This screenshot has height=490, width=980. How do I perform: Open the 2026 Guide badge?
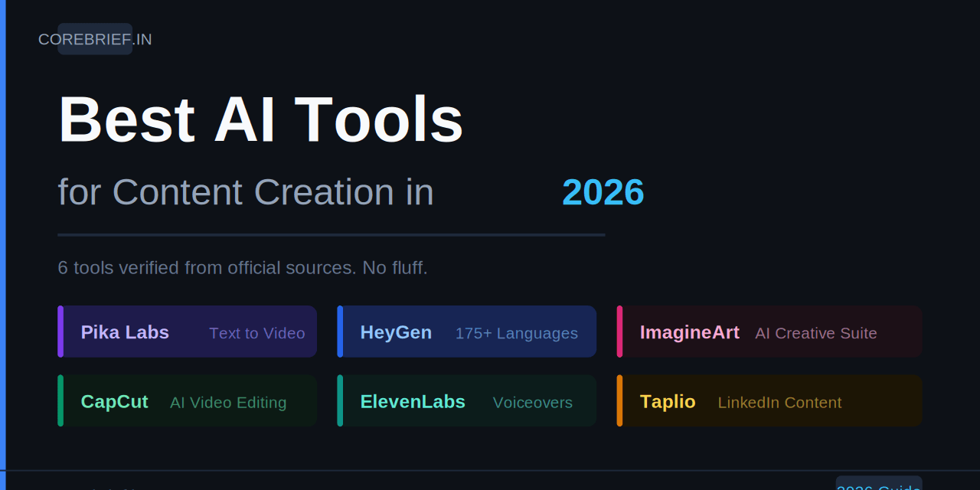point(879,485)
